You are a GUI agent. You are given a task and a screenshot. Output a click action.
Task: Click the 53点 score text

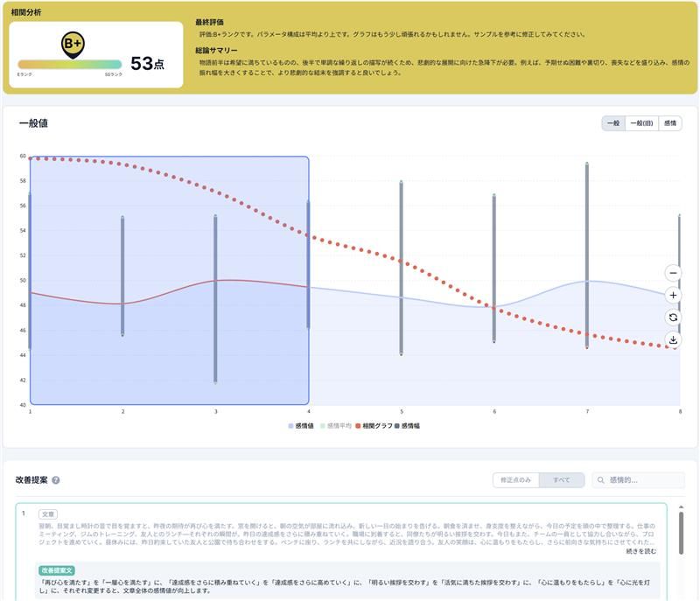coord(147,63)
